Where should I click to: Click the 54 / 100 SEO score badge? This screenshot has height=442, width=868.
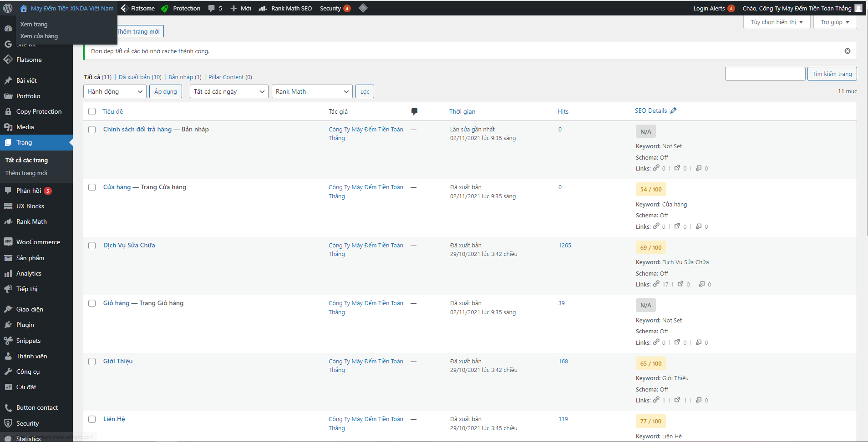651,189
